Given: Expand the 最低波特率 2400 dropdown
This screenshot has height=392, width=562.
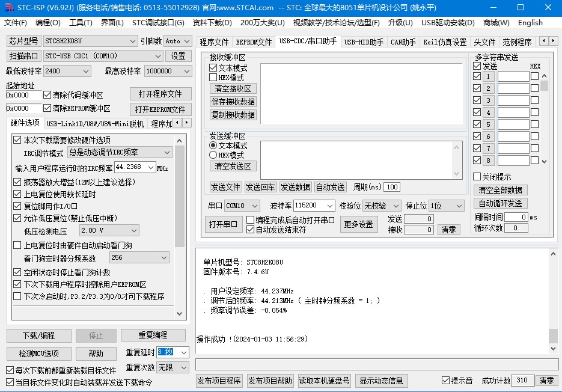Looking at the screenshot, I should click(86, 71).
